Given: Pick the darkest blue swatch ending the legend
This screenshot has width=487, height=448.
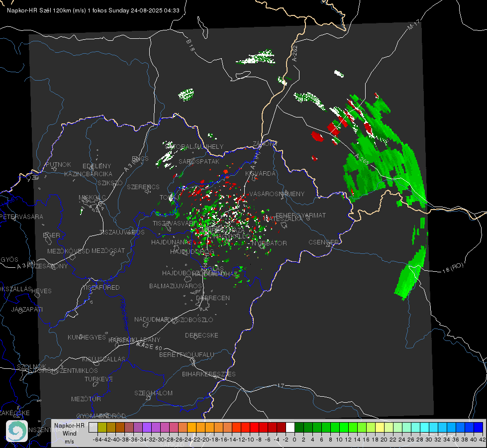Looking at the screenshot, I should click(x=479, y=427).
